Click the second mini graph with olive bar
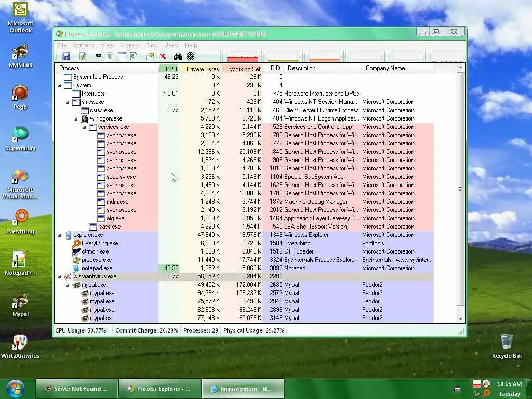 tap(283, 56)
